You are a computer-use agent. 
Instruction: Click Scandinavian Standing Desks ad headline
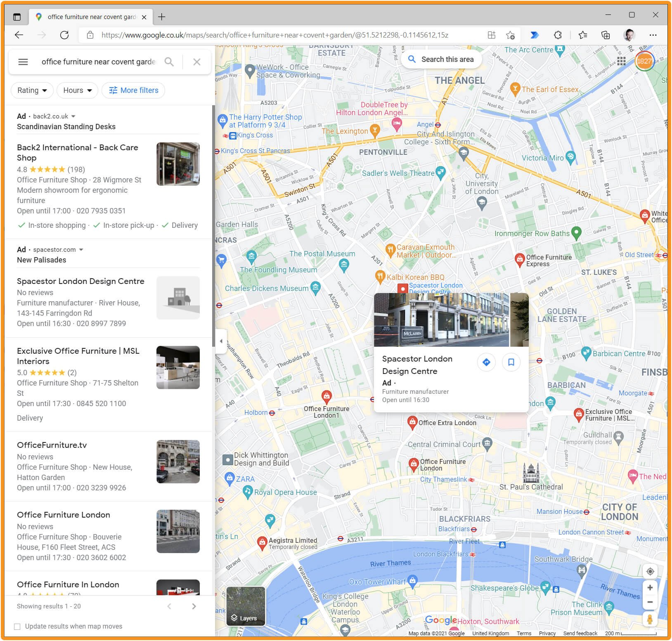pos(66,127)
